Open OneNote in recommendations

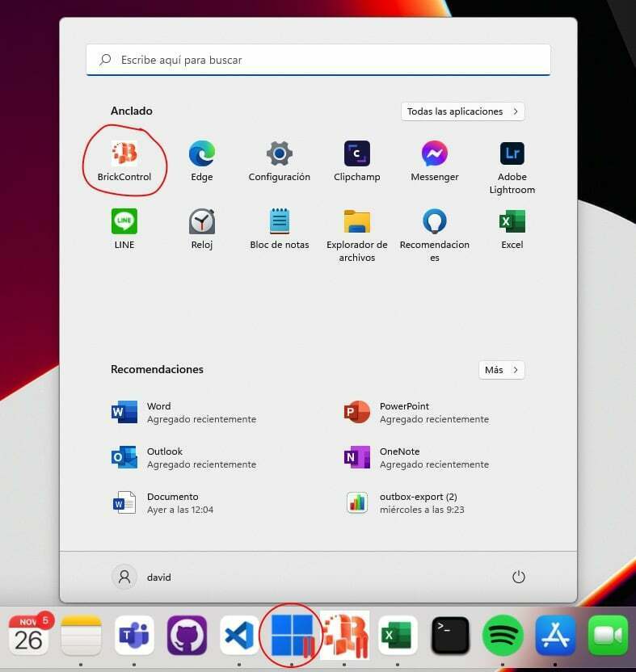(x=416, y=458)
